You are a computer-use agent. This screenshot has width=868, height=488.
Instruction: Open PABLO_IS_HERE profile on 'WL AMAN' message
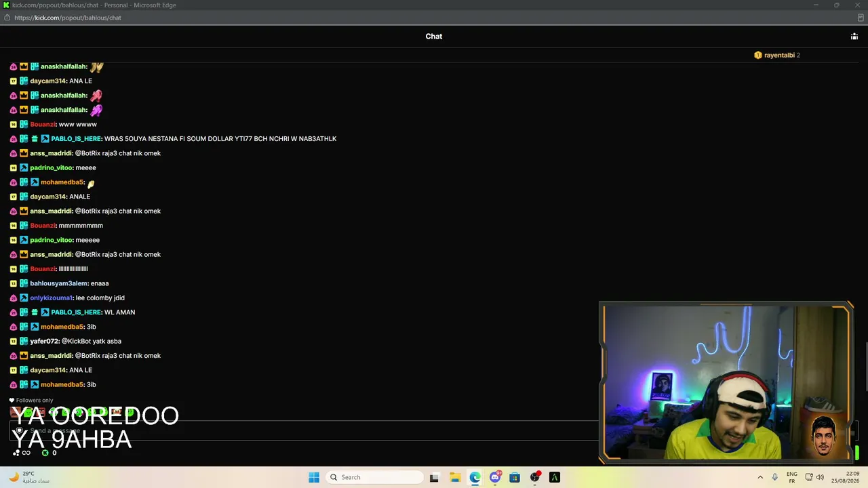click(x=76, y=312)
